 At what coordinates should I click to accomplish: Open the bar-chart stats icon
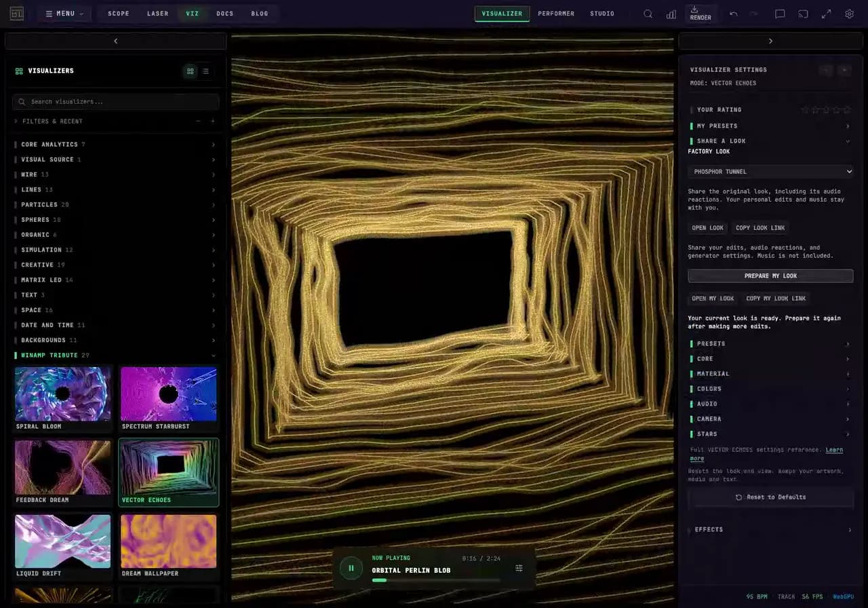coord(671,14)
